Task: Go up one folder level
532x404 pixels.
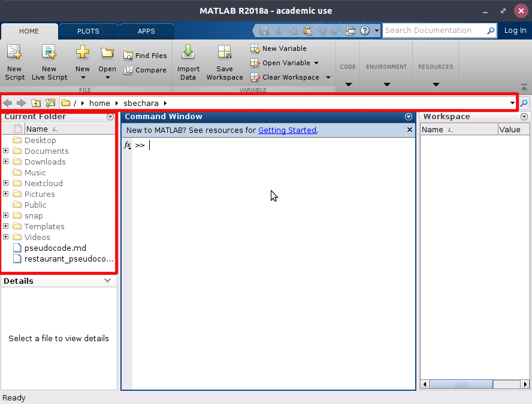Action: 36,103
